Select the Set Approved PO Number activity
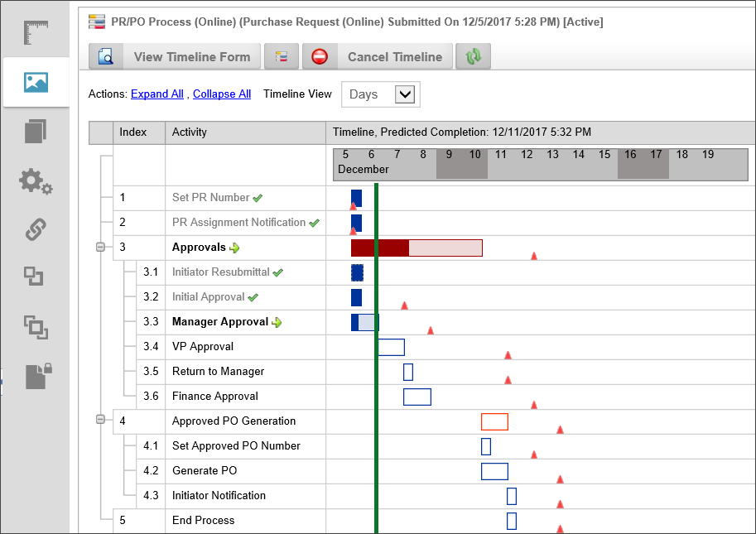This screenshot has width=756, height=534. [x=236, y=445]
